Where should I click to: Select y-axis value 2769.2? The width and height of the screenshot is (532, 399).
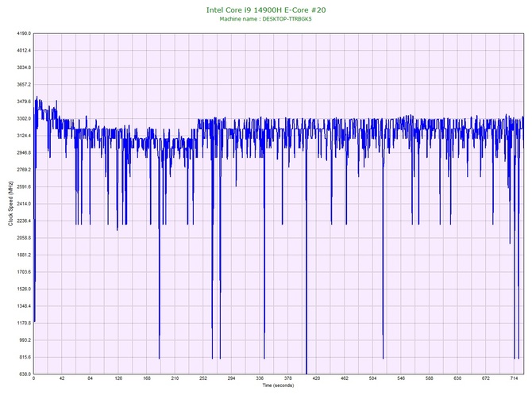coord(24,170)
